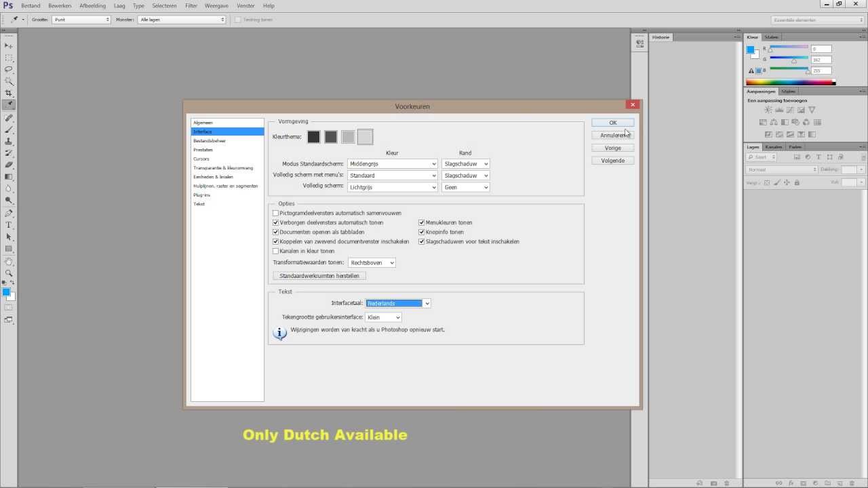Select the Path Selection arrow tool

9,237
